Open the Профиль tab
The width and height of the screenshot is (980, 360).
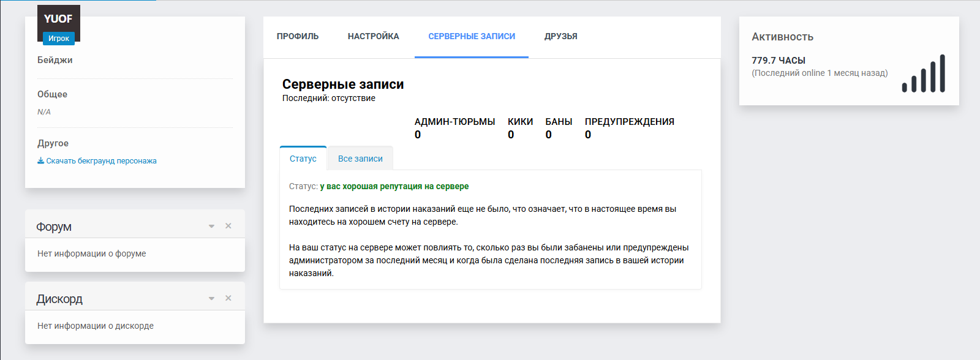(x=298, y=37)
